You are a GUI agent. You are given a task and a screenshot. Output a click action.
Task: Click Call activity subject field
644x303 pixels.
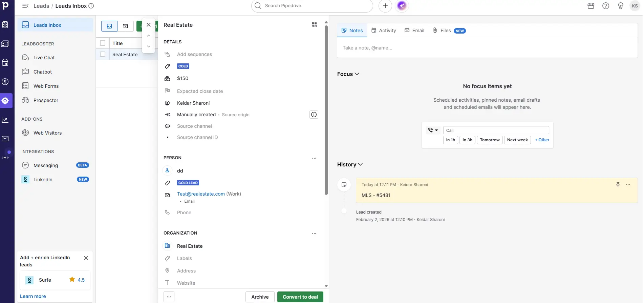click(496, 130)
